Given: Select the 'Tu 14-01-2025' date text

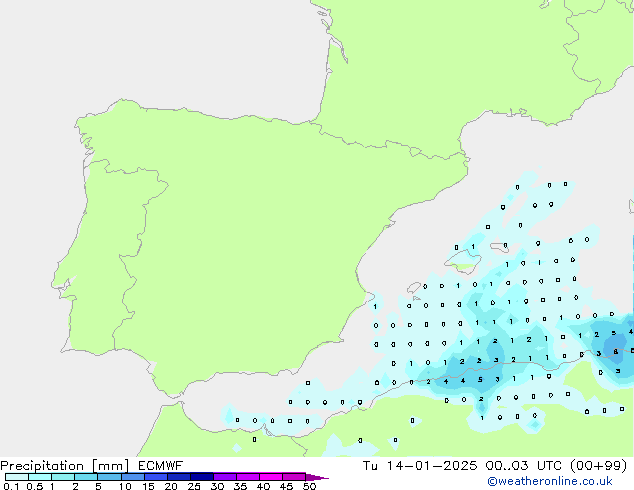Looking at the screenshot, I should (420, 466).
